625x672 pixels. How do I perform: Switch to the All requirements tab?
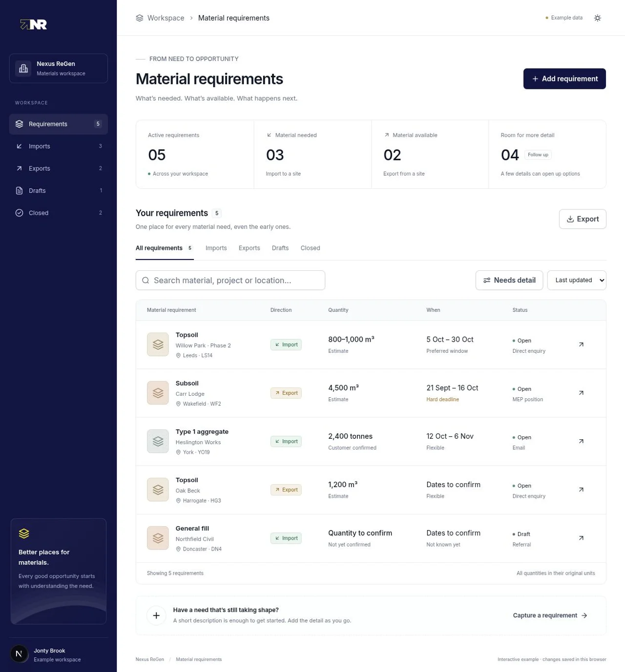pyautogui.click(x=165, y=248)
